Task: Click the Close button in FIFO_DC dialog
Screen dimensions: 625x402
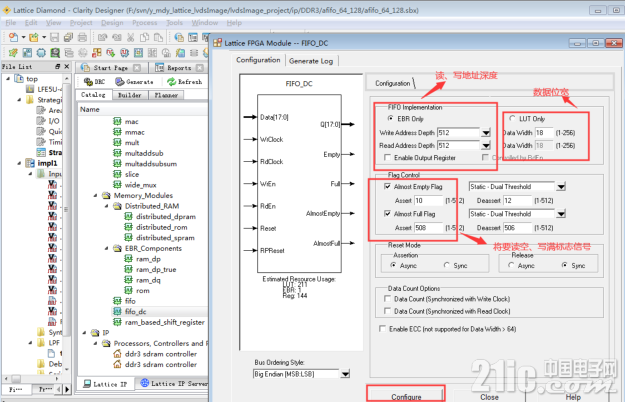Action: (x=489, y=397)
